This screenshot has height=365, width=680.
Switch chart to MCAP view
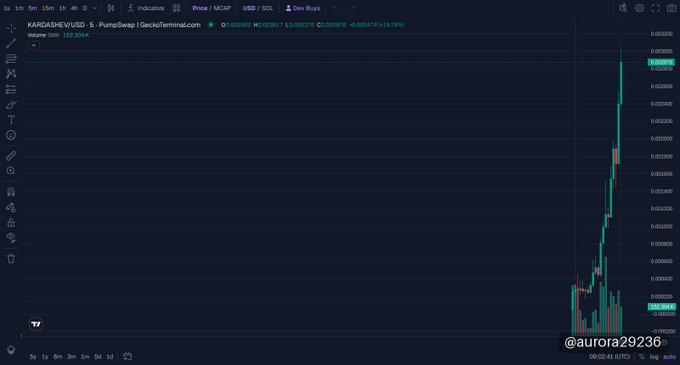tap(222, 8)
